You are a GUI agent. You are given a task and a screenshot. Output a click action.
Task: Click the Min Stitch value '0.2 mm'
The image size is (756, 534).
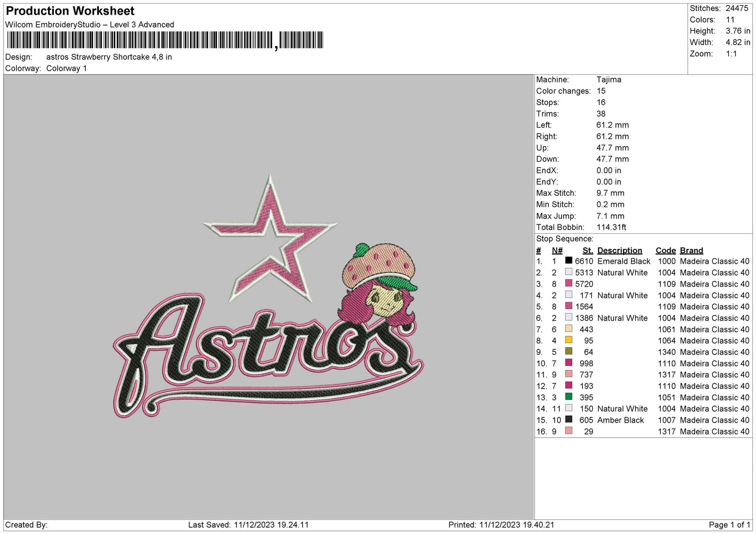(x=610, y=204)
